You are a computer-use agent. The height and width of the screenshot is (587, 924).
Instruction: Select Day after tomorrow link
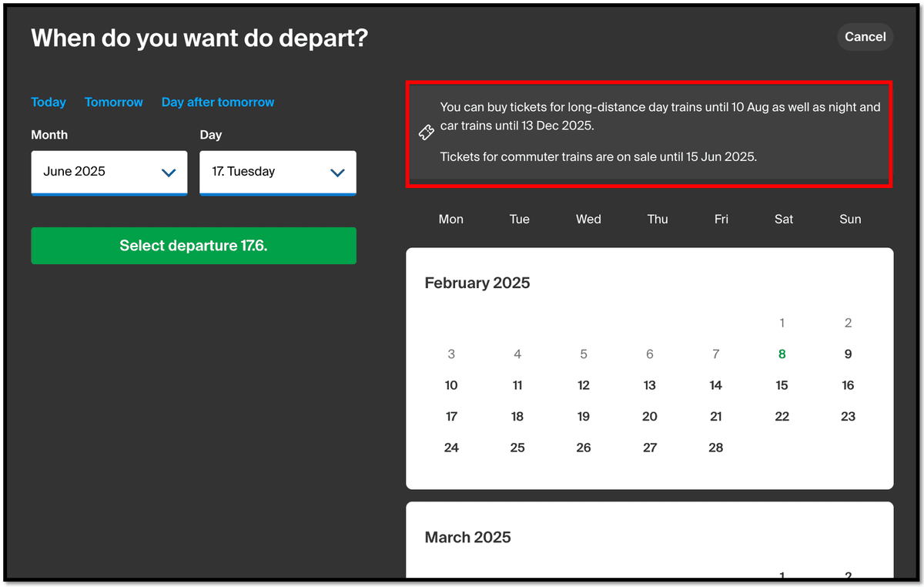pos(218,102)
